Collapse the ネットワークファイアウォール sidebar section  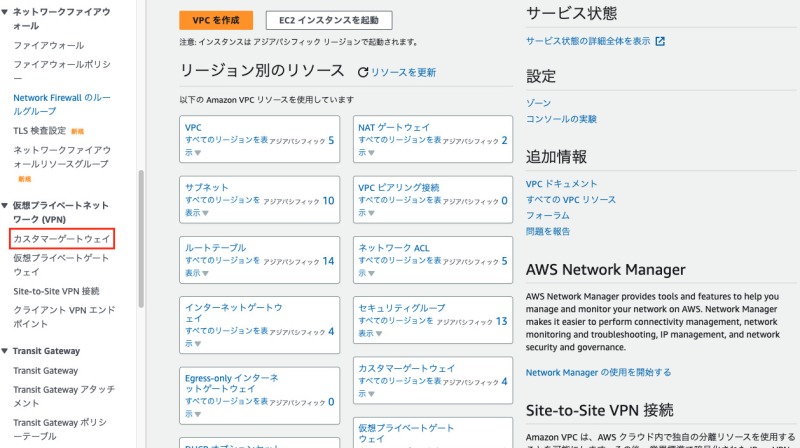pyautogui.click(x=6, y=11)
